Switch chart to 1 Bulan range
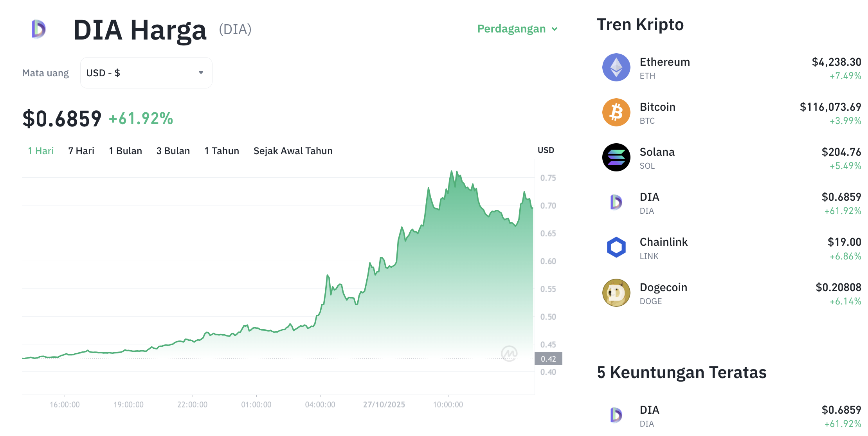Image resolution: width=868 pixels, height=436 pixels. pyautogui.click(x=125, y=151)
